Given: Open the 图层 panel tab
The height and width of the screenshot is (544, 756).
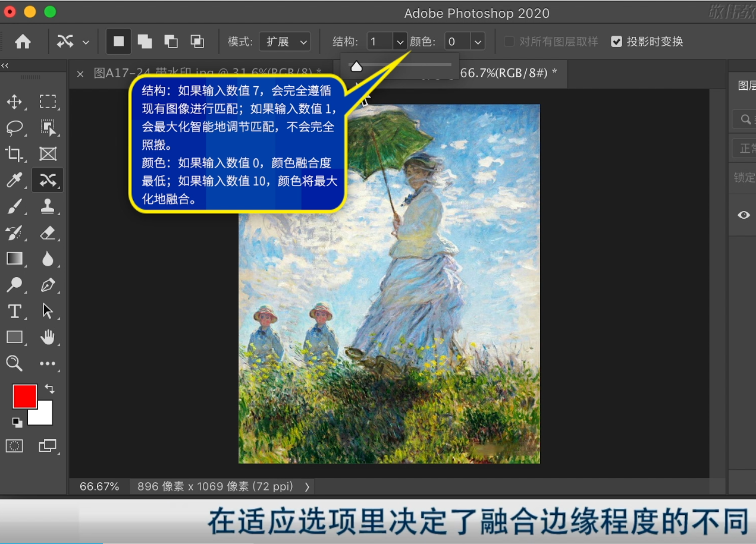Looking at the screenshot, I should click(746, 86).
